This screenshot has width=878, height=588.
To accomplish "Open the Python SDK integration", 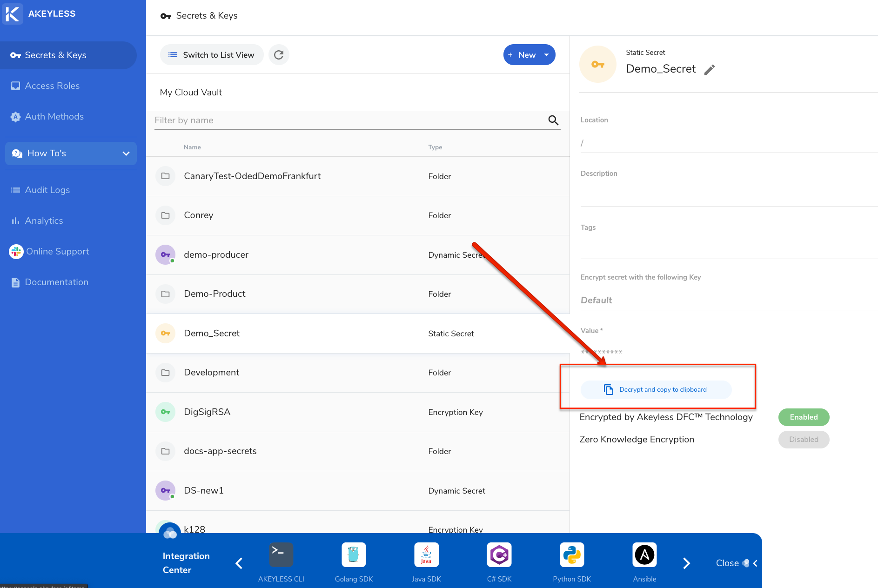I will coord(572,562).
